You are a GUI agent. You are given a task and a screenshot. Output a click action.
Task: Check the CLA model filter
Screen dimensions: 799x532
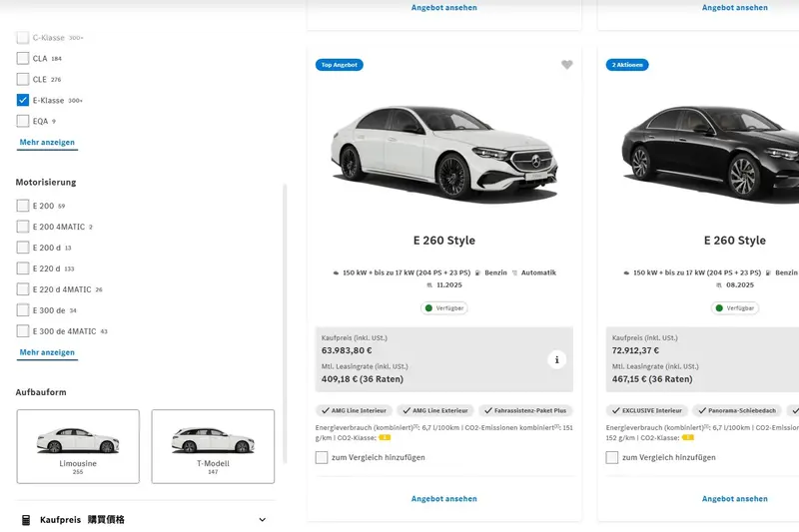23,58
